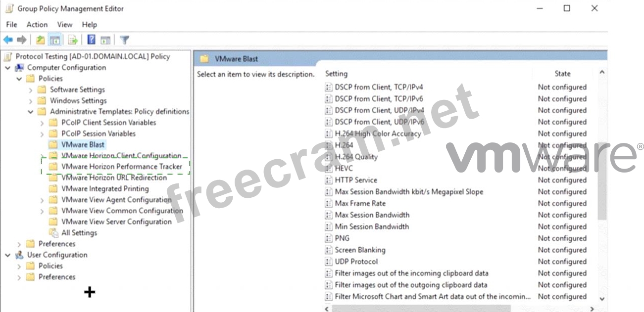Collapse Administrative Templates node arrow
The image size is (644, 312).
point(31,112)
